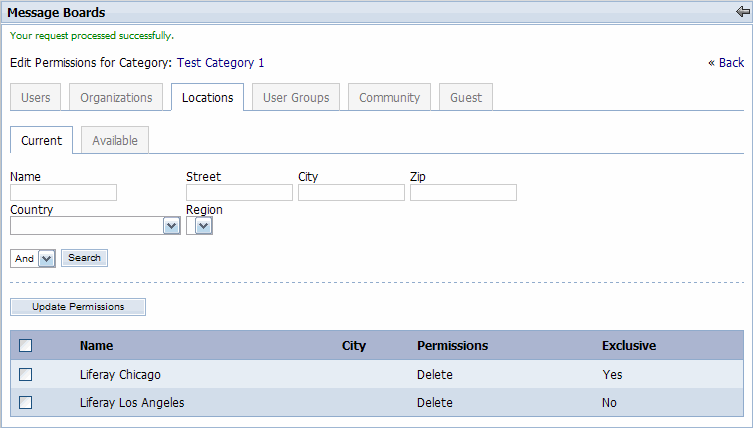Screen dimensions: 753x428
Task: Open the Test Category 1 link
Action: click(220, 62)
